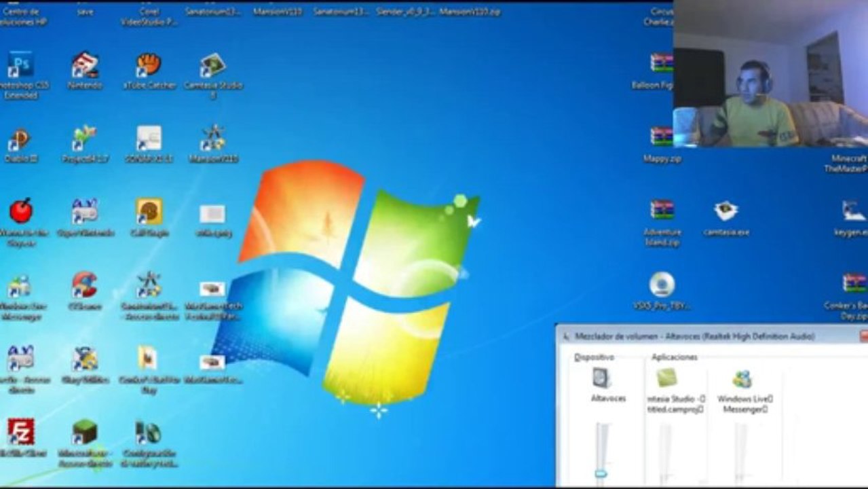Image resolution: width=868 pixels, height=489 pixels.
Task: Select the Balloon Fight archive on the desktop
Action: tap(661, 63)
